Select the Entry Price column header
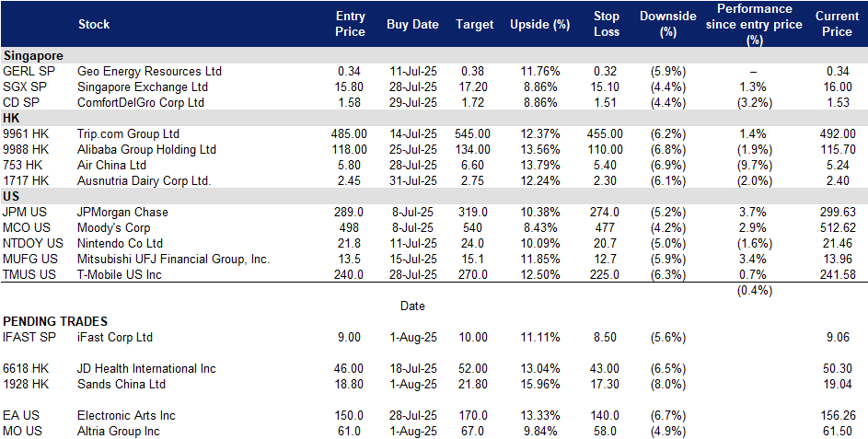 (351, 24)
